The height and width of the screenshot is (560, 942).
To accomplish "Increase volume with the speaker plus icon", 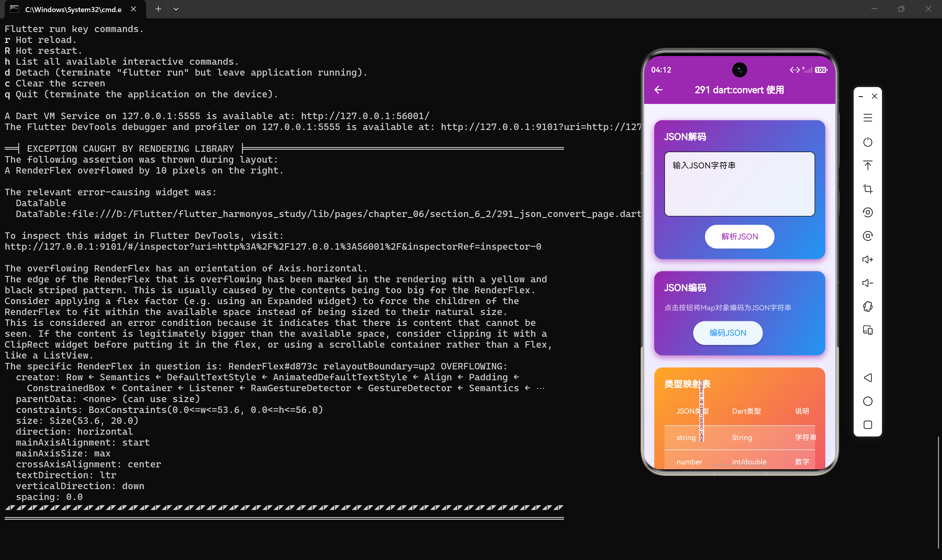I will 868,260.
